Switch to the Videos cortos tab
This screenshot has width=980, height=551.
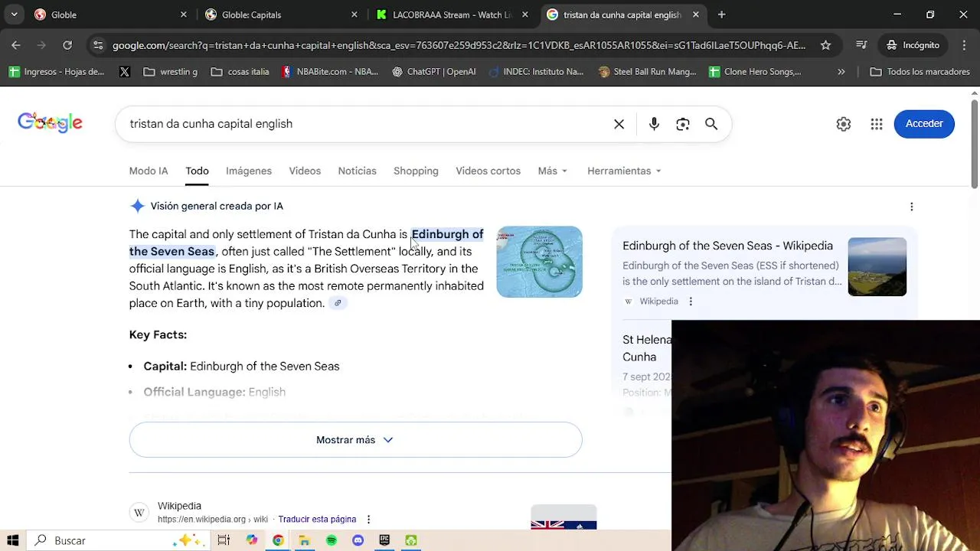click(x=488, y=171)
